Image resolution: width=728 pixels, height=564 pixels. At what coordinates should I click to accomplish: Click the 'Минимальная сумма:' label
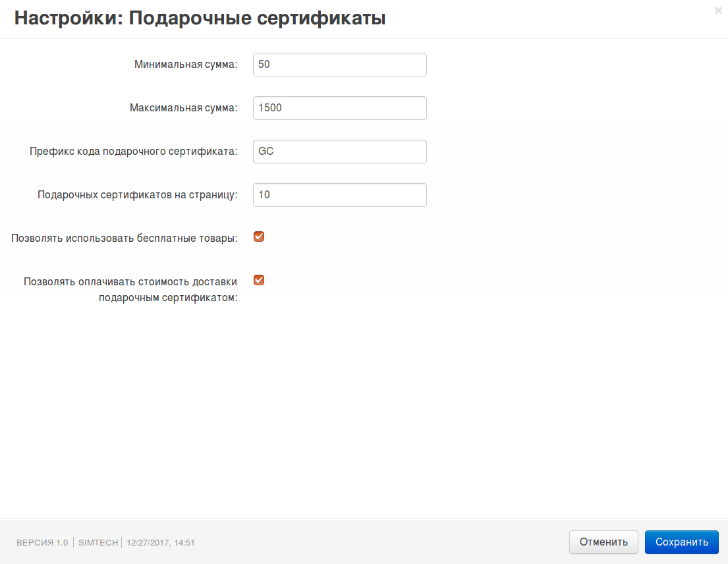click(x=186, y=65)
